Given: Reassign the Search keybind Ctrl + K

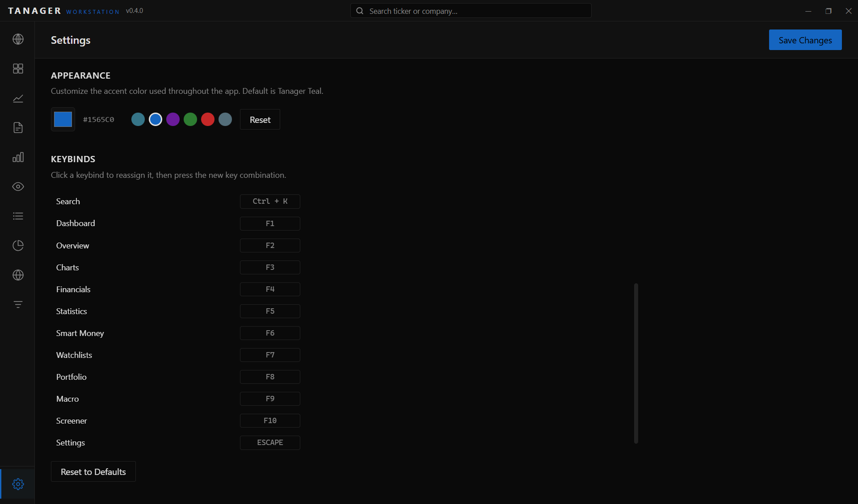Looking at the screenshot, I should [x=270, y=202].
